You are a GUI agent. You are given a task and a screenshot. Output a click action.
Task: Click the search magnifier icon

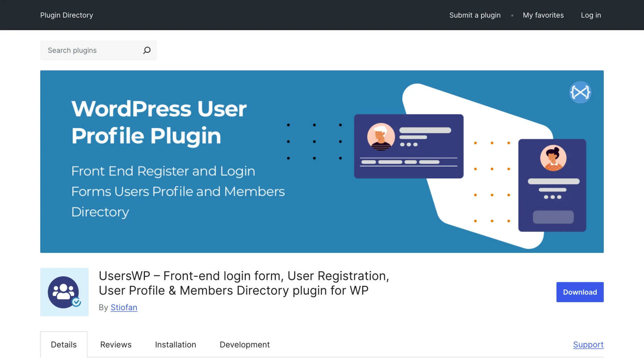point(147,50)
